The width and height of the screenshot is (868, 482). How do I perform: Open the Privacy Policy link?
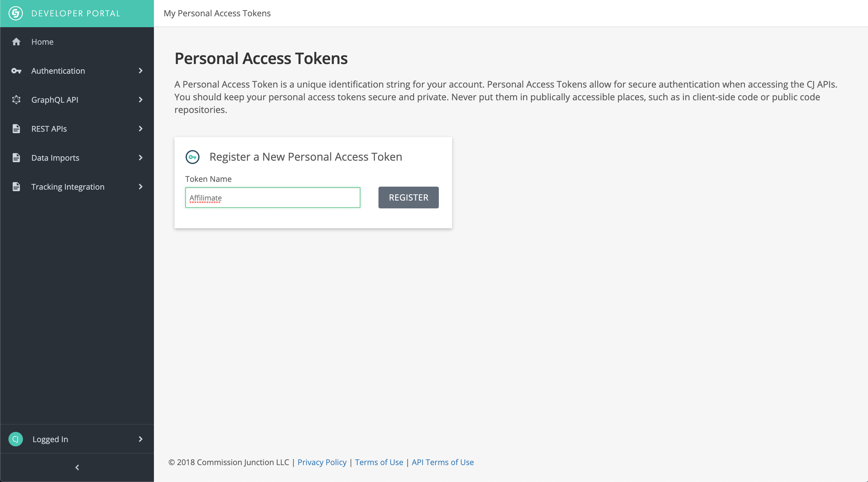(322, 462)
